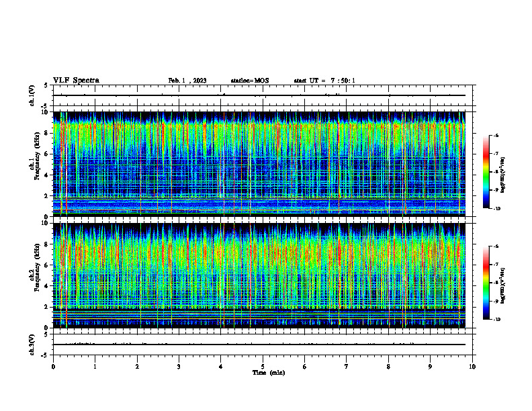Viewport: 532px width, 411px height.
Task: Click the "10" label on the time axis
Action: pos(472,367)
